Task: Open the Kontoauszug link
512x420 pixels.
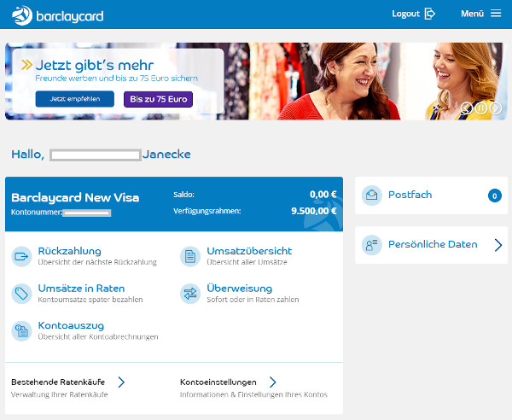Action: pyautogui.click(x=71, y=325)
